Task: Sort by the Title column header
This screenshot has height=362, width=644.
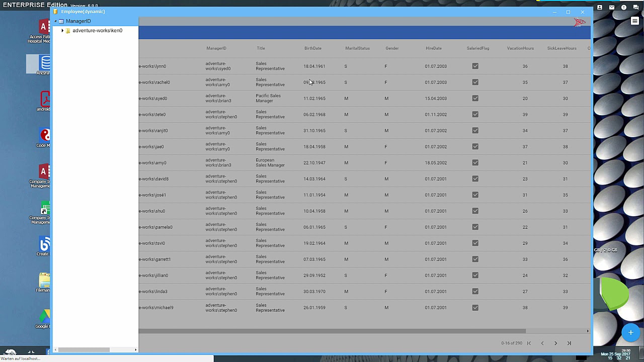Action: pyautogui.click(x=261, y=48)
